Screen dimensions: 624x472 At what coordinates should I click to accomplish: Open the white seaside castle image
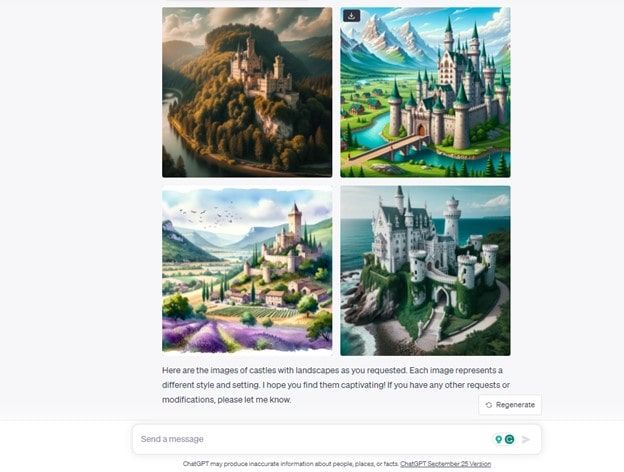click(425, 271)
